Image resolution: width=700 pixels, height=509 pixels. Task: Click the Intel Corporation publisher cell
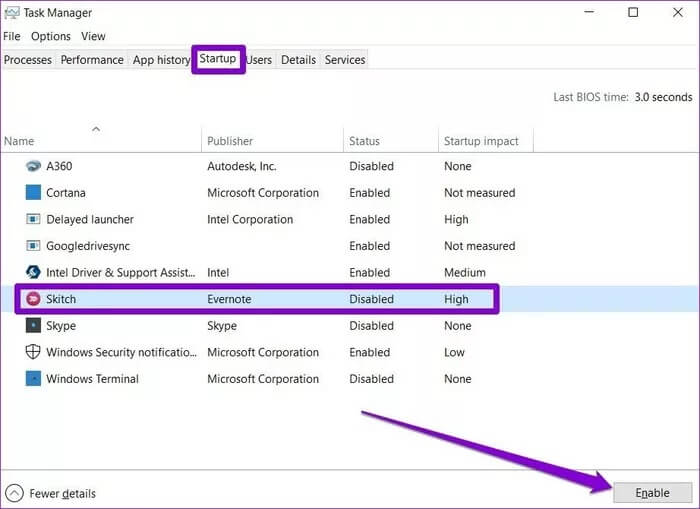point(250,219)
